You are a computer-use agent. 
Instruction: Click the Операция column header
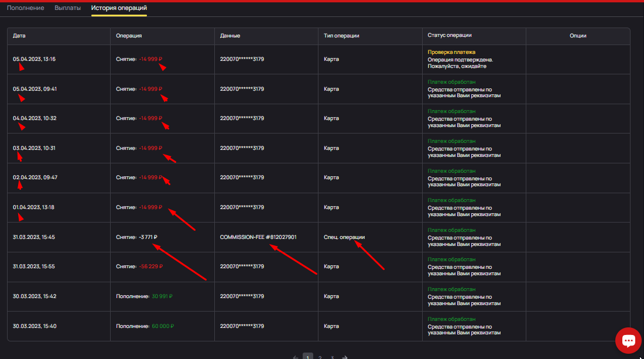(129, 36)
